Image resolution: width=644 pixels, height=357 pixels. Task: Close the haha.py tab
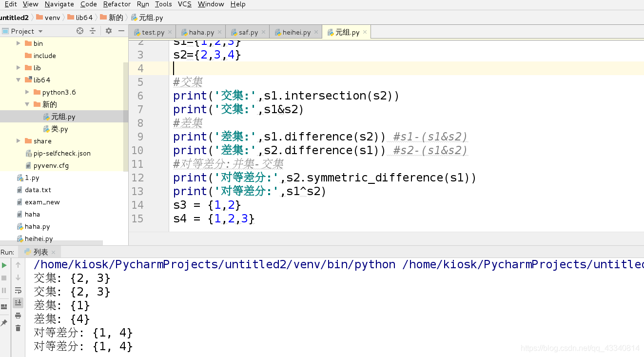(219, 32)
